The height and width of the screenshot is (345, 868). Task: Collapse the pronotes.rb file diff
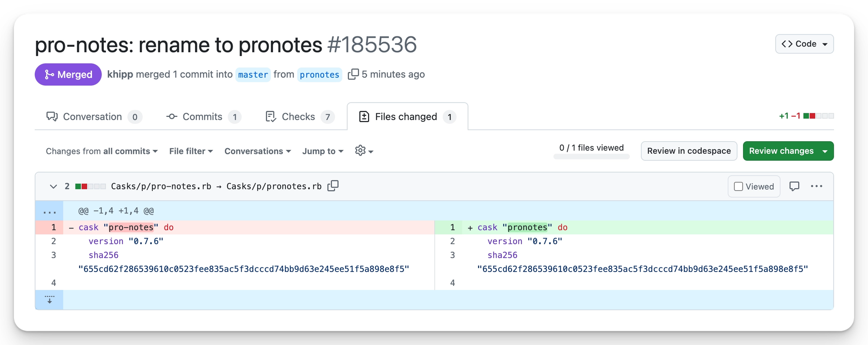(x=53, y=186)
